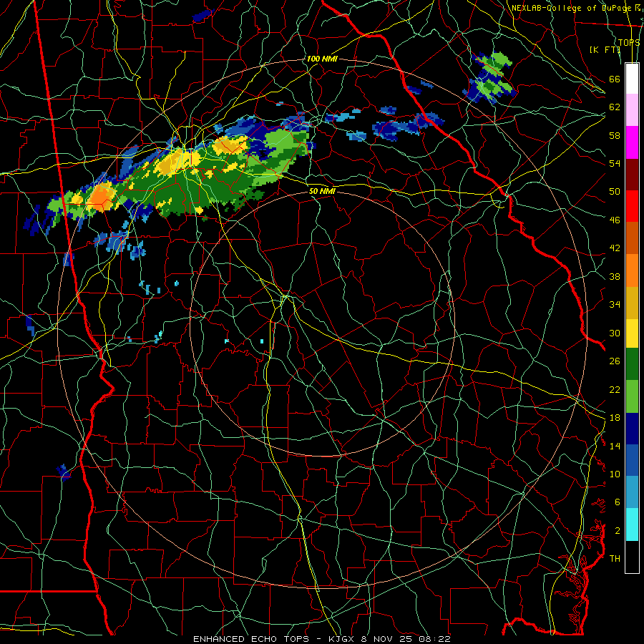This screenshot has width=644, height=644.
Task: Click the yellow 34 kft legend swatch
Action: click(632, 333)
